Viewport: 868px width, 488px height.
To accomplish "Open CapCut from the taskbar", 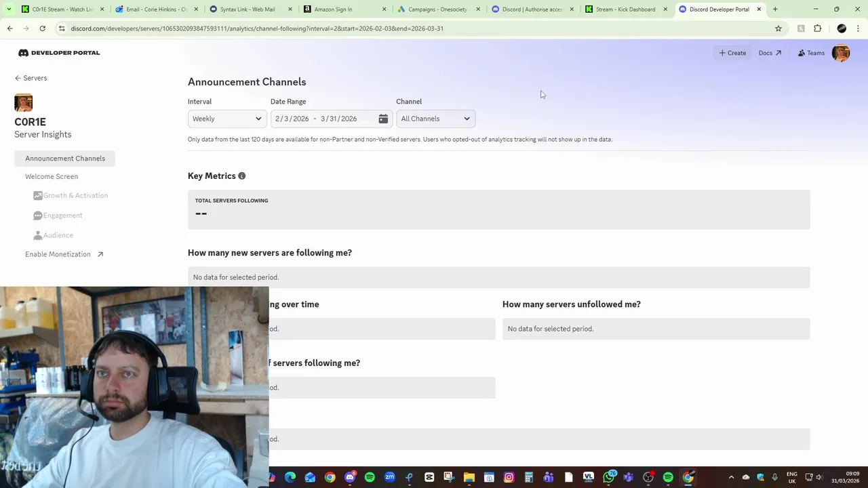I will [429, 477].
